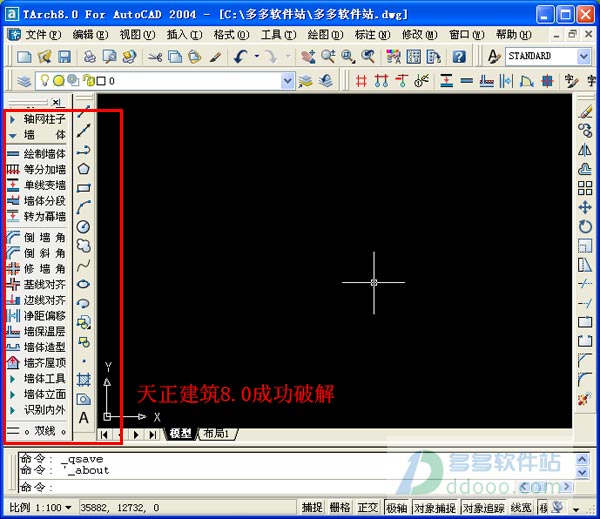The image size is (600, 519).
Task: Switch to the 模型 model tab
Action: pos(181,434)
